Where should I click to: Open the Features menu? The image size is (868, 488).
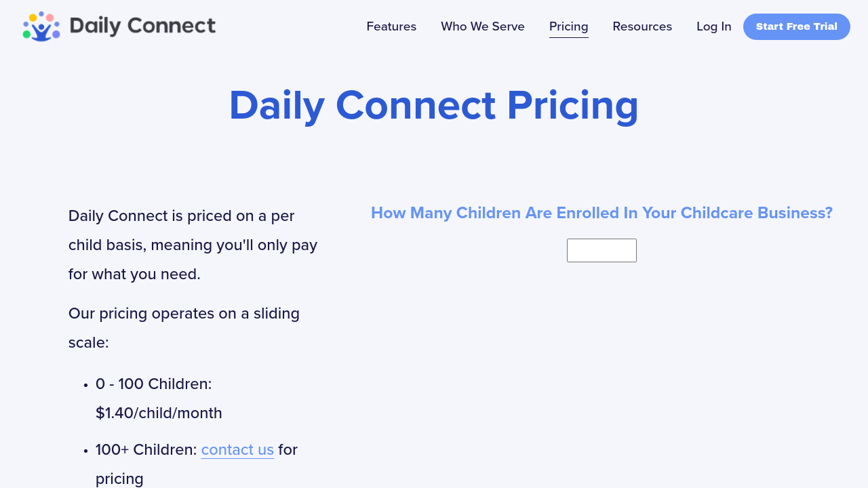tap(391, 26)
